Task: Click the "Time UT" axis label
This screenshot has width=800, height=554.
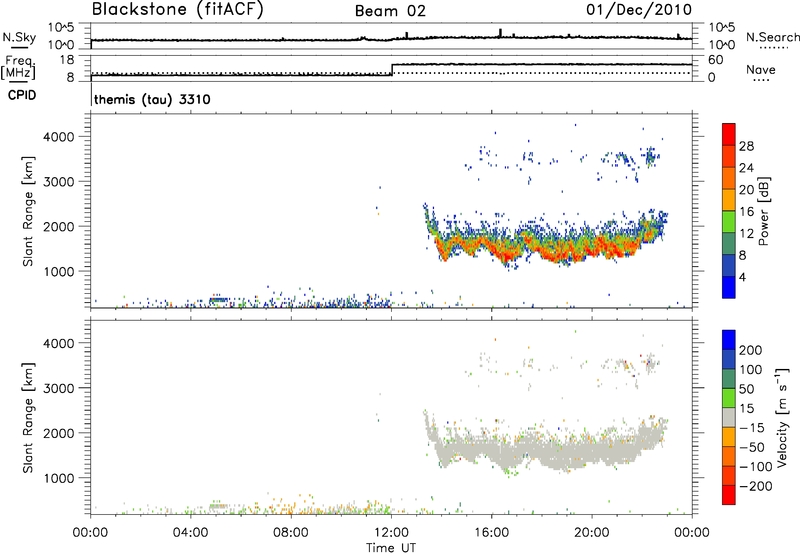Action: click(x=391, y=548)
